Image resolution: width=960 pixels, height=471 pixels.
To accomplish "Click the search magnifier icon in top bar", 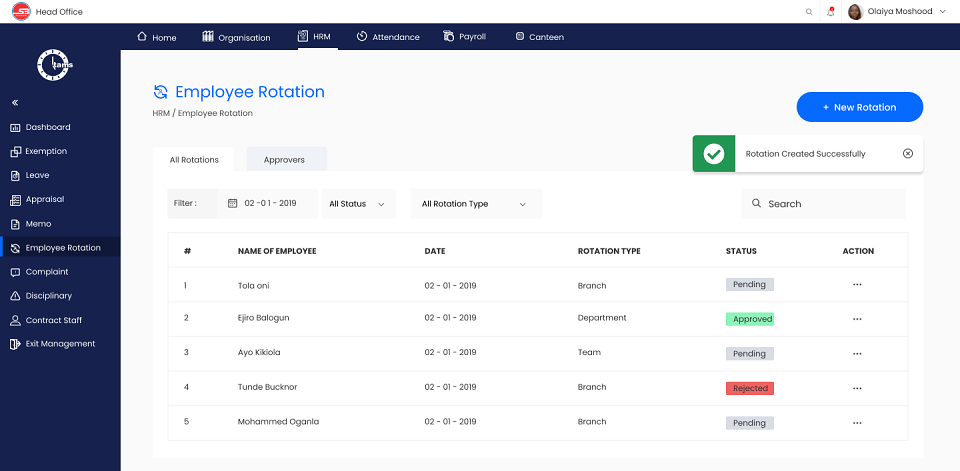I will 809,12.
